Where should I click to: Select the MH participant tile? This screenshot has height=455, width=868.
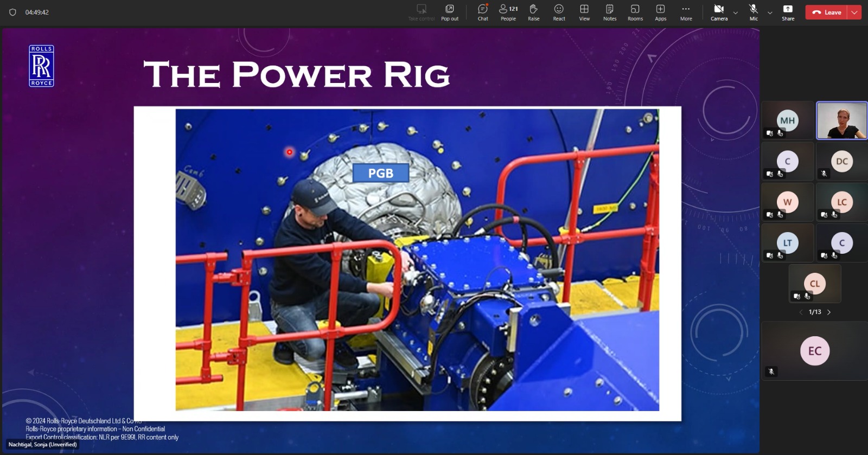[x=788, y=120]
